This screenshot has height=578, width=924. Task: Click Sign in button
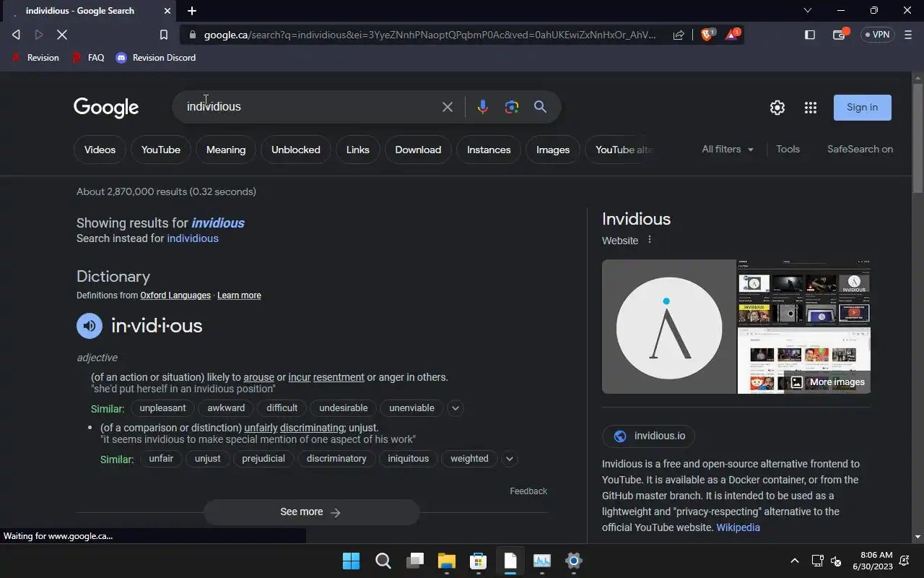coord(863,107)
